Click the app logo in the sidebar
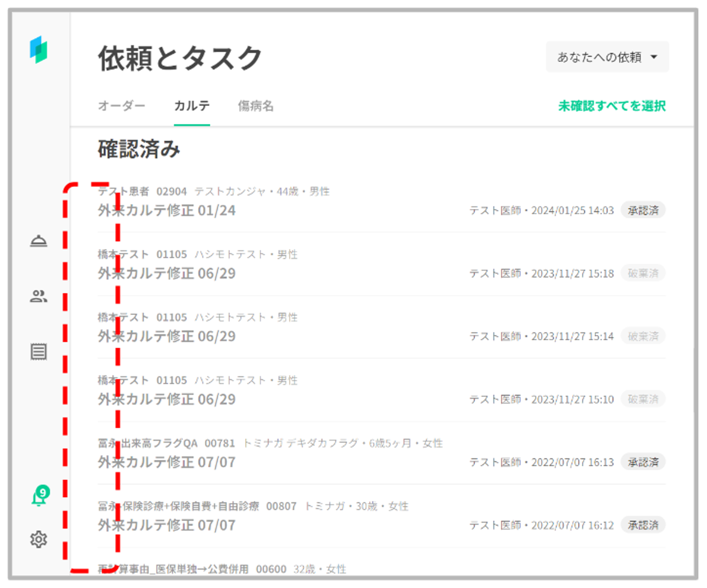707x588 pixels. tap(39, 50)
